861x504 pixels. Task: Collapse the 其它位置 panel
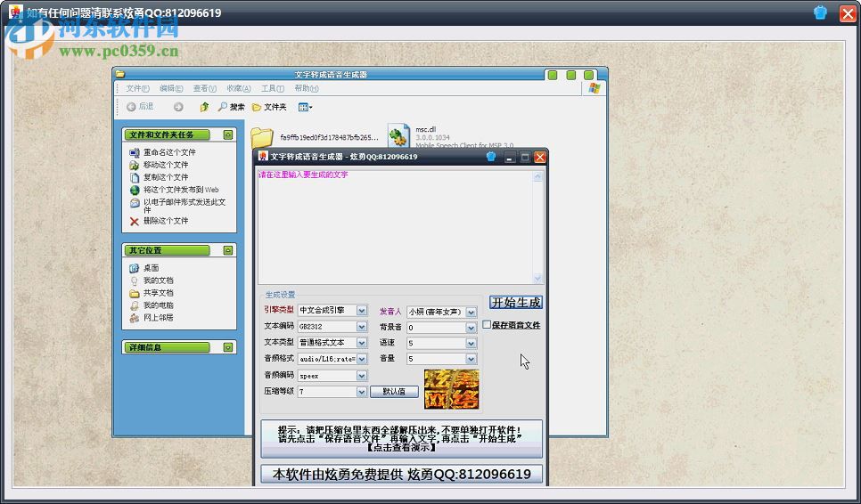(x=228, y=250)
